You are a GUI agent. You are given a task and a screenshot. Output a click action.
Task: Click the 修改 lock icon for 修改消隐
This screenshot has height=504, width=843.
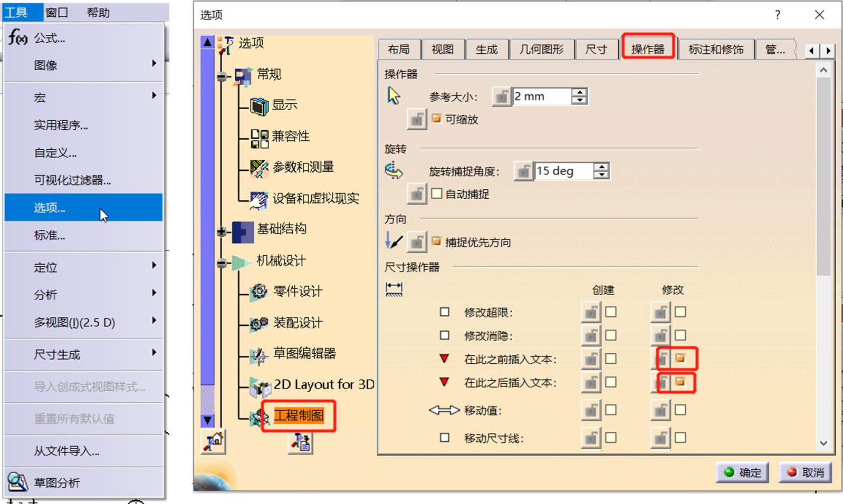tap(660, 335)
